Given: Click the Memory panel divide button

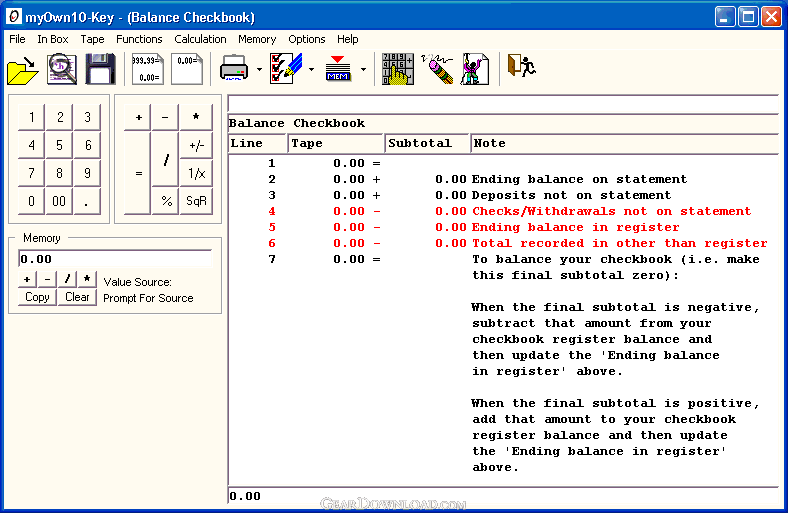Looking at the screenshot, I should pos(67,279).
